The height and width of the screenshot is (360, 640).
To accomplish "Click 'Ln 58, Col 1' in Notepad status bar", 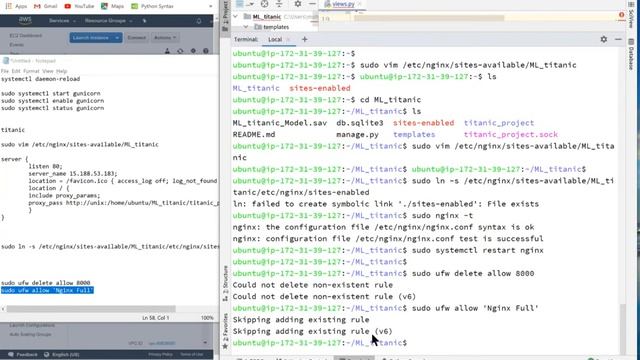I will click(156, 318).
